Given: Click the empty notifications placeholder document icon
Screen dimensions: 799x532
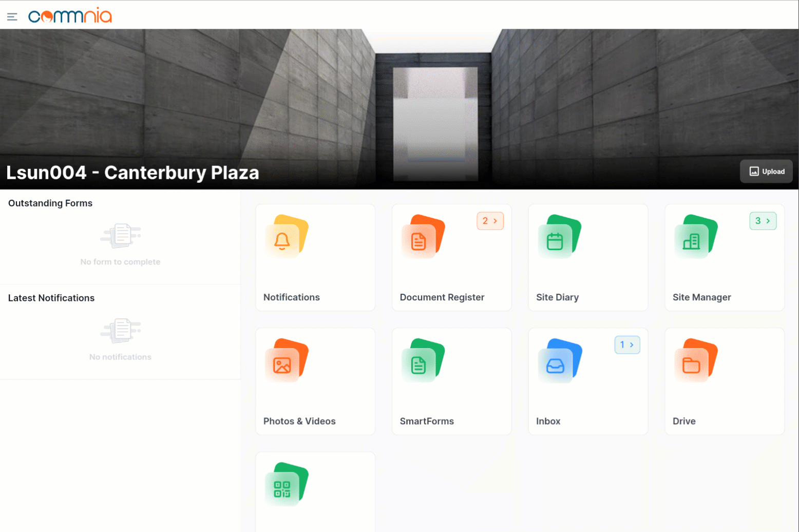Looking at the screenshot, I should pos(121,331).
